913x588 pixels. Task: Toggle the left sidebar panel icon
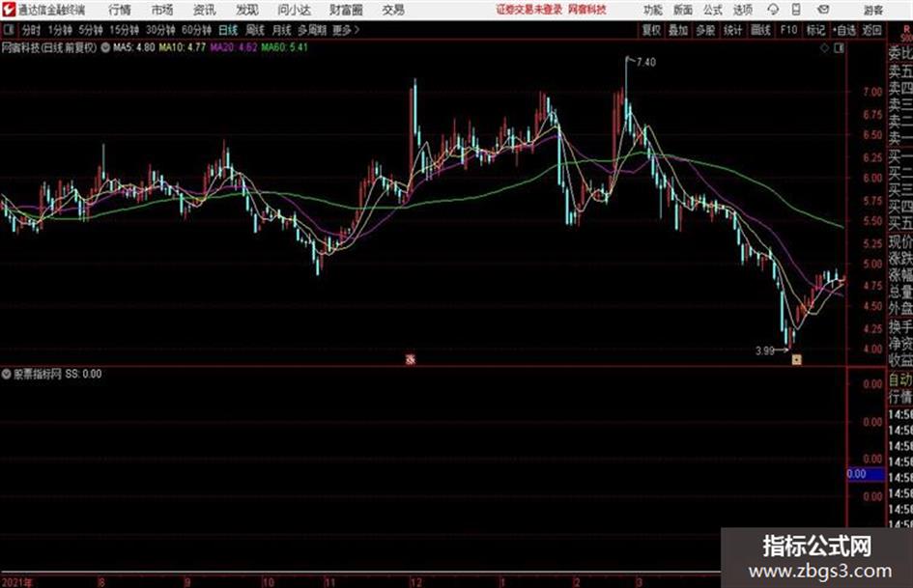click(8, 30)
